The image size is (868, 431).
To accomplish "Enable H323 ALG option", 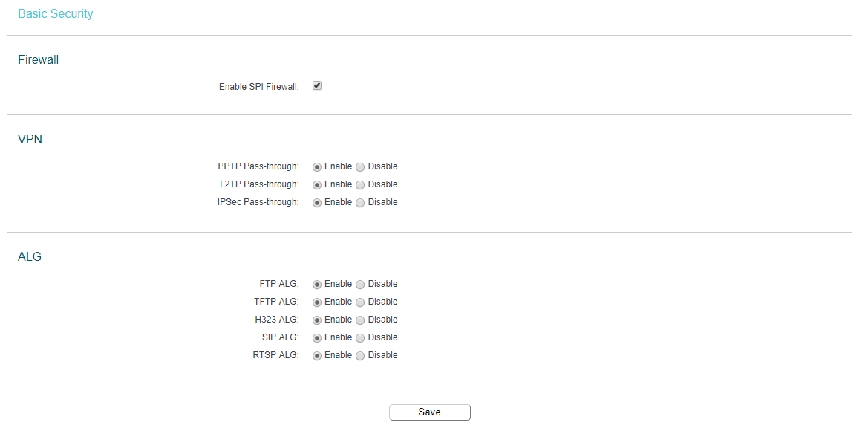I will (317, 320).
